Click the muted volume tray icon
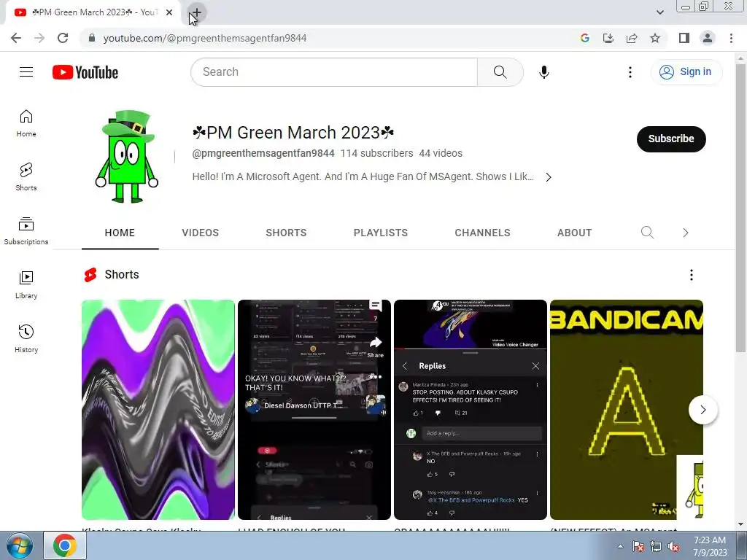Viewport: 747px width, 560px height. point(673,547)
